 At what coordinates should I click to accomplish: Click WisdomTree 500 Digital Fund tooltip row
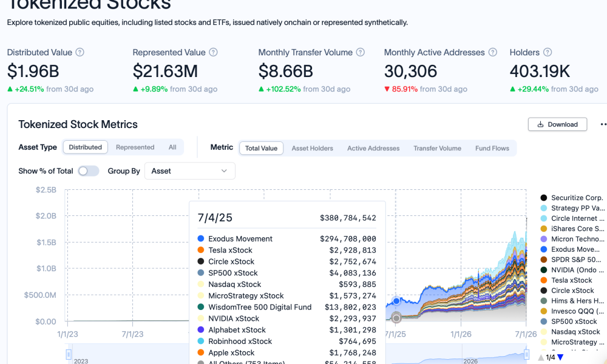click(287, 307)
